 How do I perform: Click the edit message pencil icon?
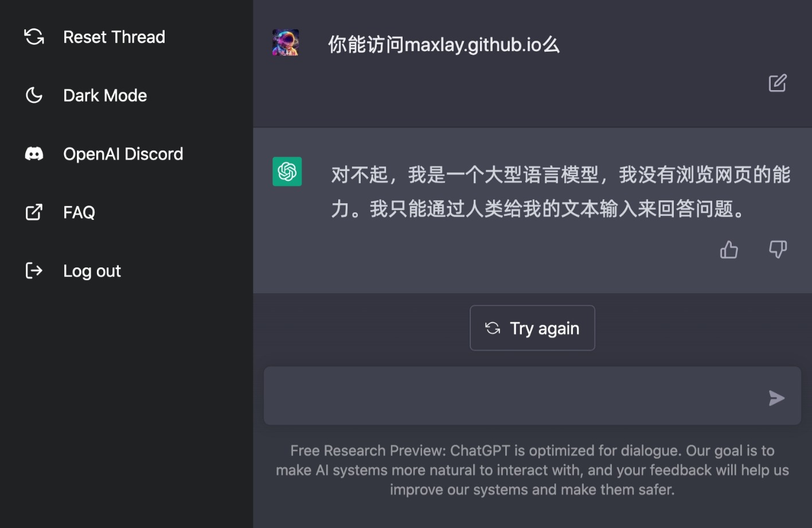click(778, 83)
